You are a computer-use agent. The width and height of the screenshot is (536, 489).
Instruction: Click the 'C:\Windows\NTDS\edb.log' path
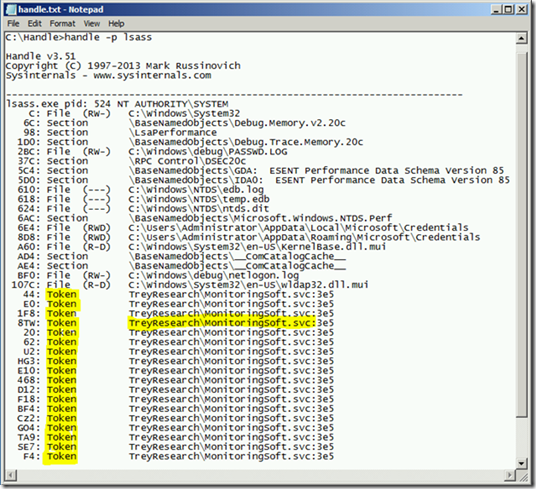[x=196, y=190]
